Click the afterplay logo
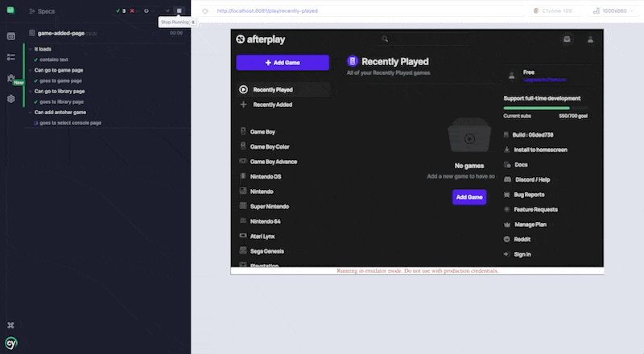 point(261,39)
